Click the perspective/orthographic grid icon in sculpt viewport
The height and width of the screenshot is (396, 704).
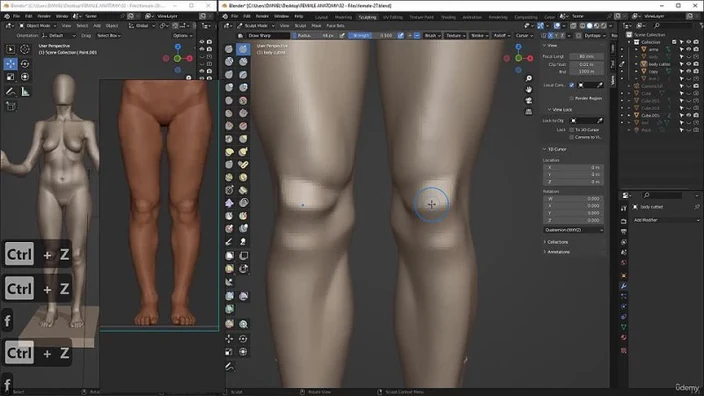(529, 111)
